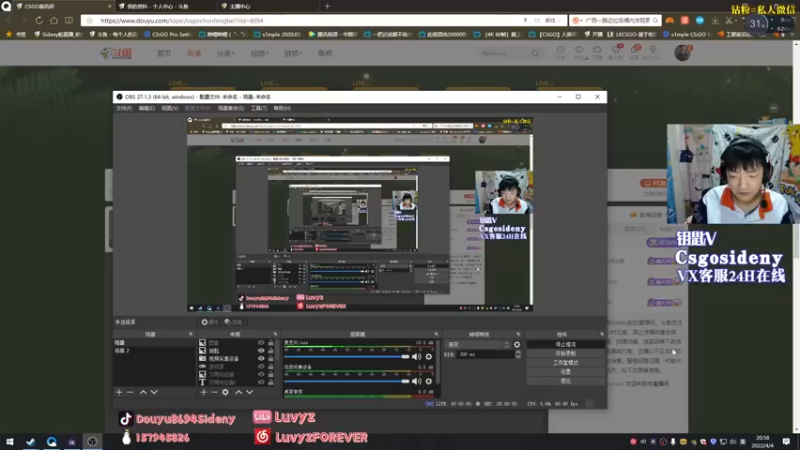800x450 pixels.
Task: Add a new scene with the plus icon
Action: coord(119,392)
